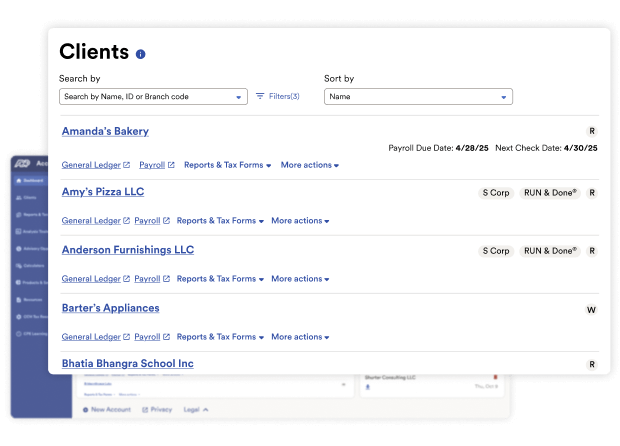620x446 pixels.
Task: Click the ADP logo in background window
Action: pos(23,163)
